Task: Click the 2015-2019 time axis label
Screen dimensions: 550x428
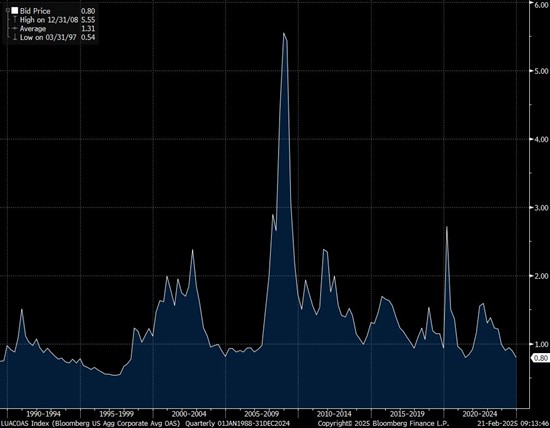Action: pyautogui.click(x=407, y=414)
